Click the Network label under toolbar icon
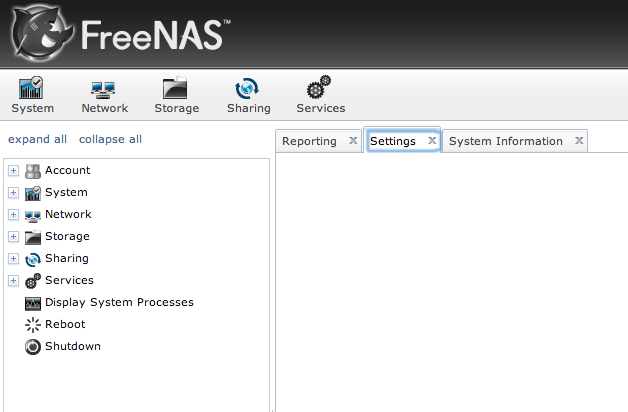The height and width of the screenshot is (412, 628). pos(105,108)
